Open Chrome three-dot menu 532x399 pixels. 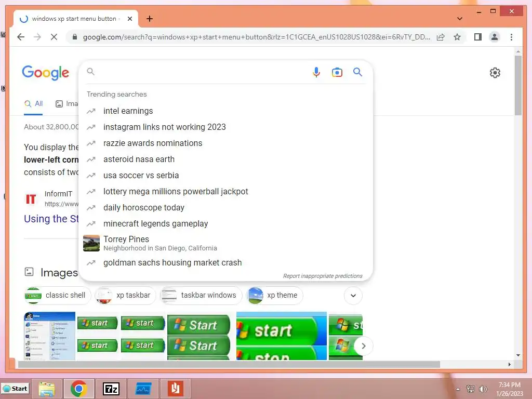pos(511,37)
